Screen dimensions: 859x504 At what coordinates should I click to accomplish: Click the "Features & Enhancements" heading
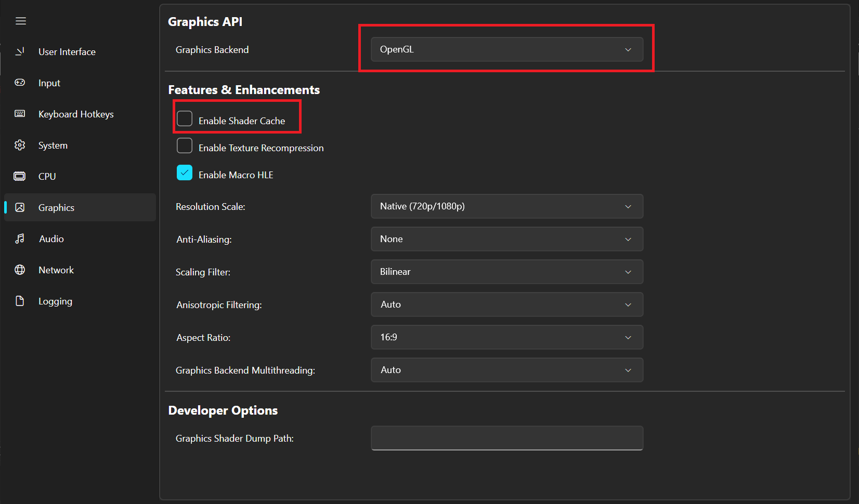tap(244, 90)
